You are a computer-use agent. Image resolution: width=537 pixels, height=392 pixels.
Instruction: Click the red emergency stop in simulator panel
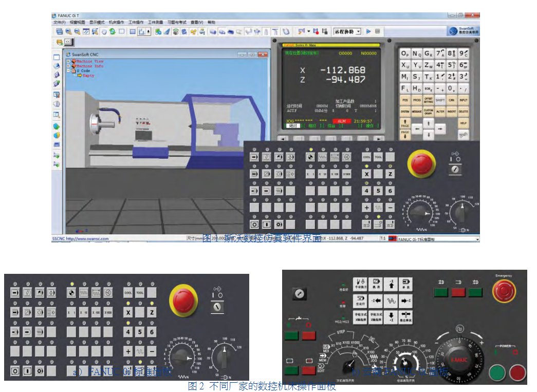point(421,164)
